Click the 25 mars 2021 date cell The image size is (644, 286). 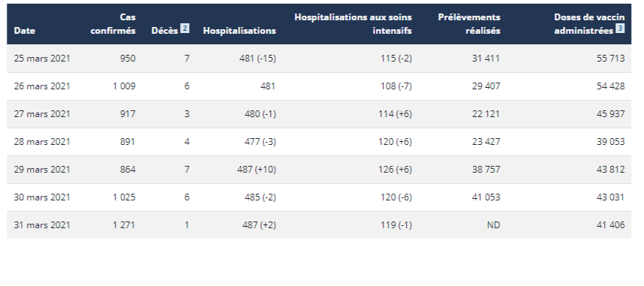coord(42,59)
